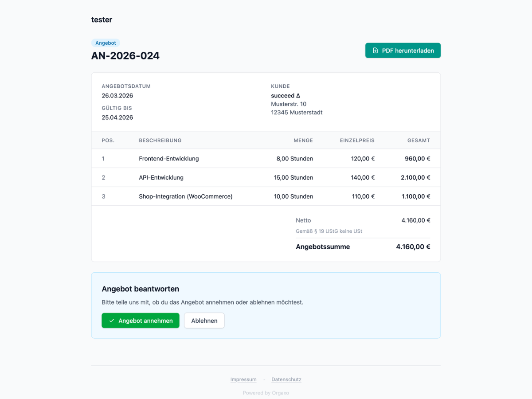Click the checkmark icon in accept button
The height and width of the screenshot is (399, 532).
[112, 321]
